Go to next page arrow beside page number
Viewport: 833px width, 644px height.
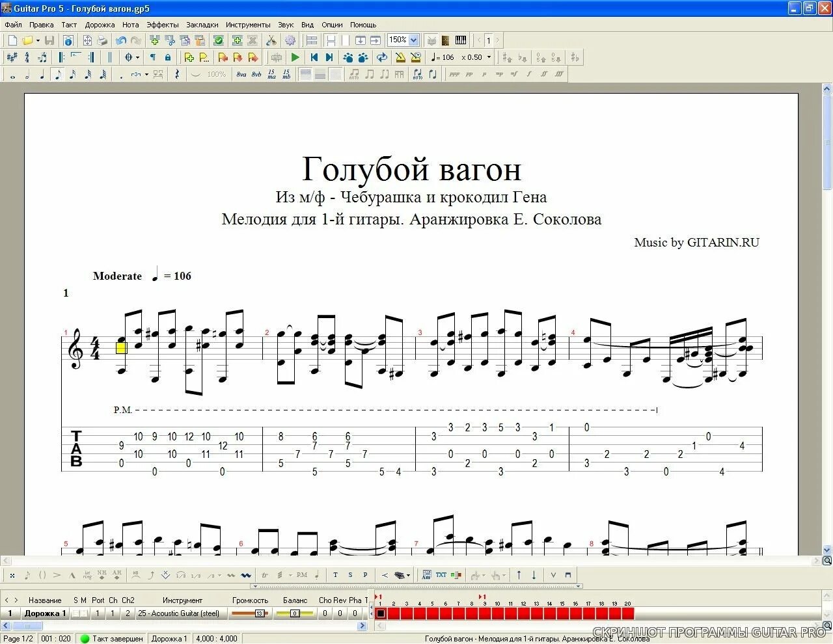tap(498, 40)
